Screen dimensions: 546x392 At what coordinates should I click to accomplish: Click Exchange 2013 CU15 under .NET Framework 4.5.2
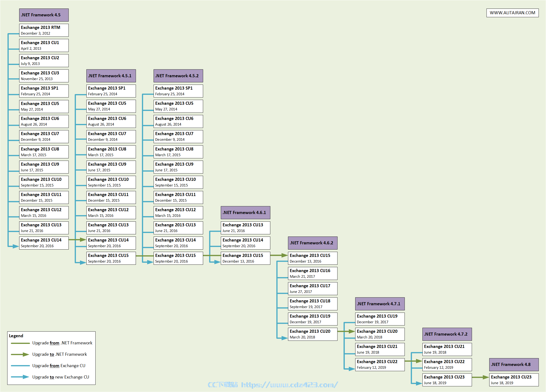(x=178, y=258)
